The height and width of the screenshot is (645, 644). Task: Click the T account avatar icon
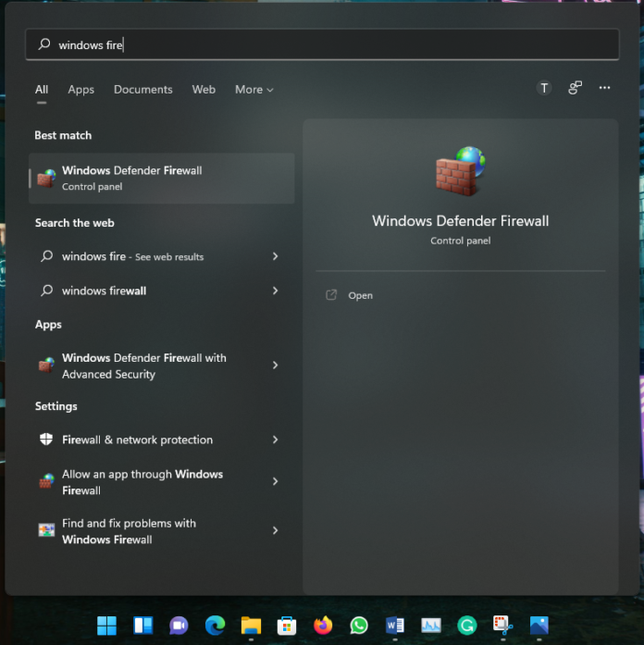coord(544,88)
